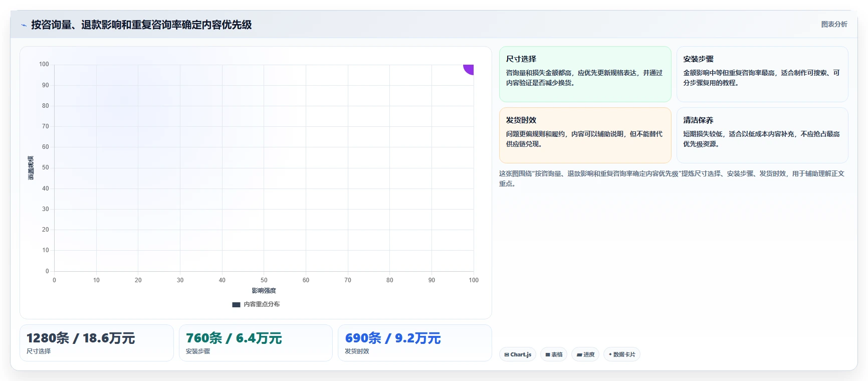
Task: Select the 发货时效 orange card
Action: pos(585,135)
